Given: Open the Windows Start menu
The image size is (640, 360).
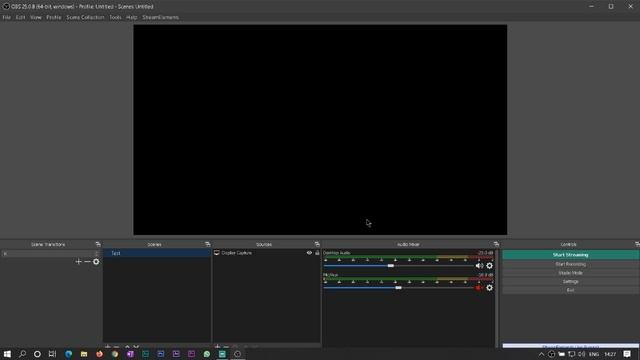Looking at the screenshot, I should (x=7, y=354).
